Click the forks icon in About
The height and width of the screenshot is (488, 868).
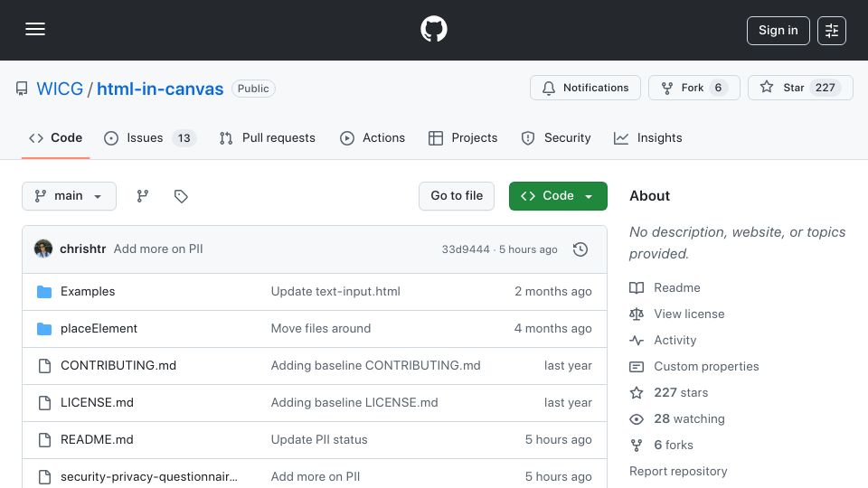(637, 445)
